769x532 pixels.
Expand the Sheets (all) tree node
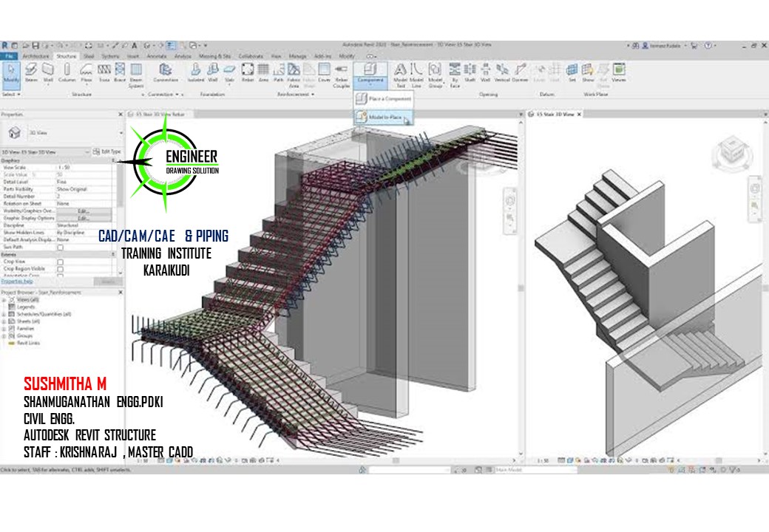pyautogui.click(x=4, y=321)
